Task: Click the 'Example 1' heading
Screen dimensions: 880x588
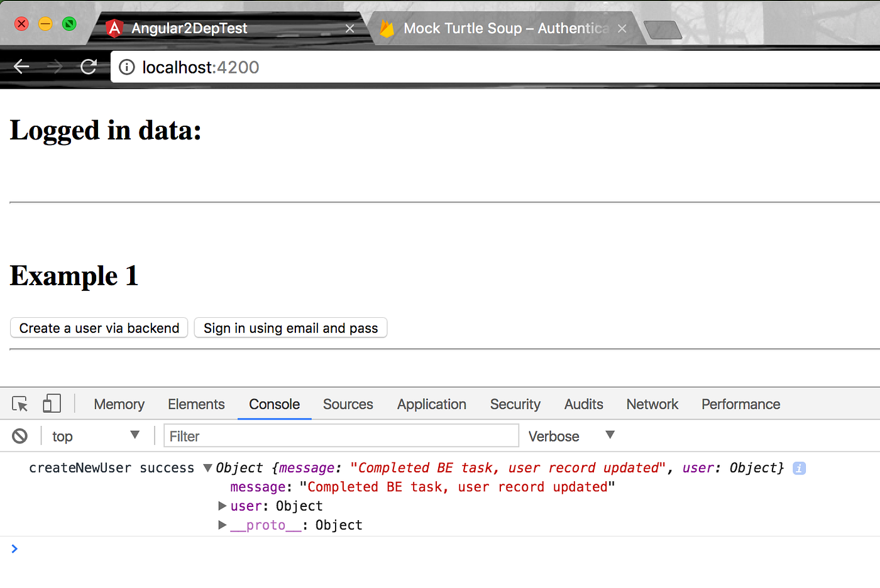Action: pyautogui.click(x=74, y=276)
